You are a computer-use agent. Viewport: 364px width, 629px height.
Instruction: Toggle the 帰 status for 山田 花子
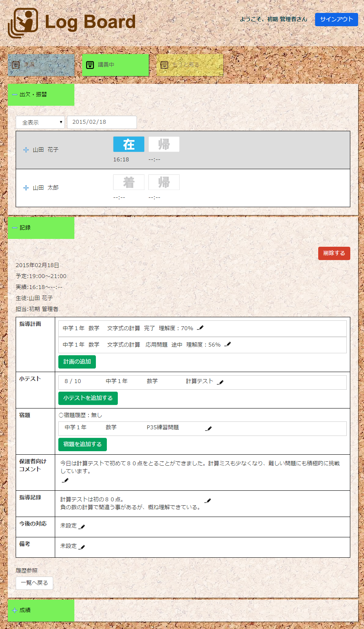(x=164, y=144)
